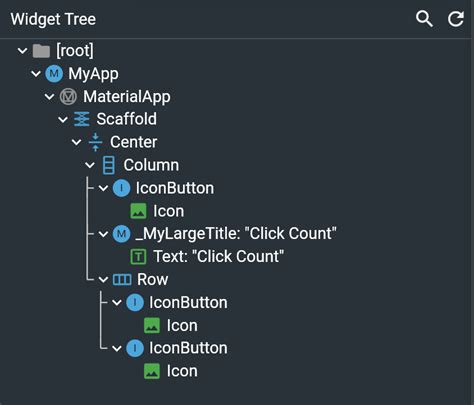The width and height of the screenshot is (474, 405).
Task: Click the green T Text icon
Action: pos(138,257)
